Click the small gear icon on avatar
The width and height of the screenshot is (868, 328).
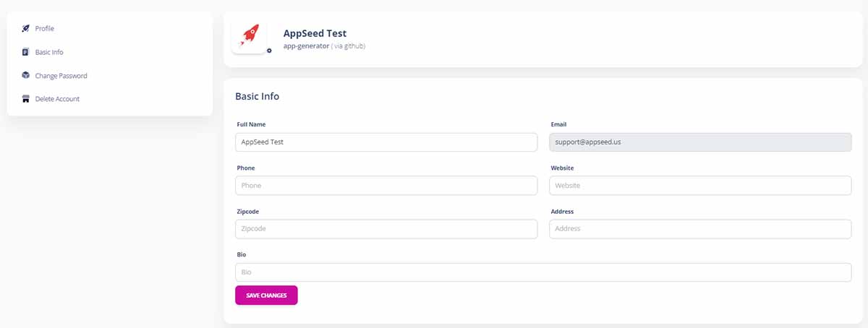tap(269, 51)
